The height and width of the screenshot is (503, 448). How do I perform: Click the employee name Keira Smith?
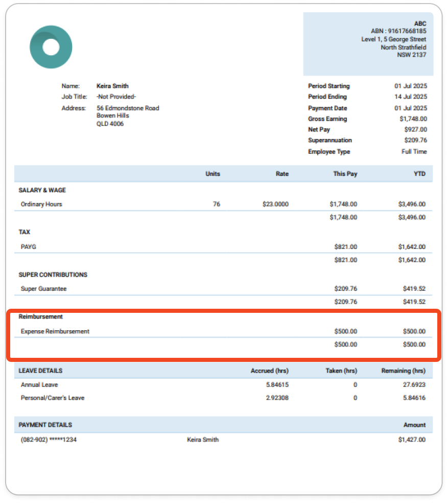(113, 85)
